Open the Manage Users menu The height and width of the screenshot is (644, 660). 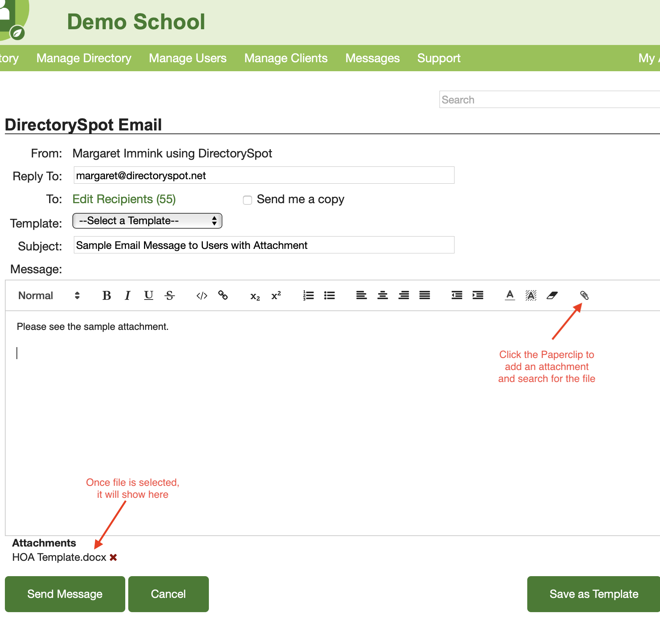pyautogui.click(x=187, y=58)
